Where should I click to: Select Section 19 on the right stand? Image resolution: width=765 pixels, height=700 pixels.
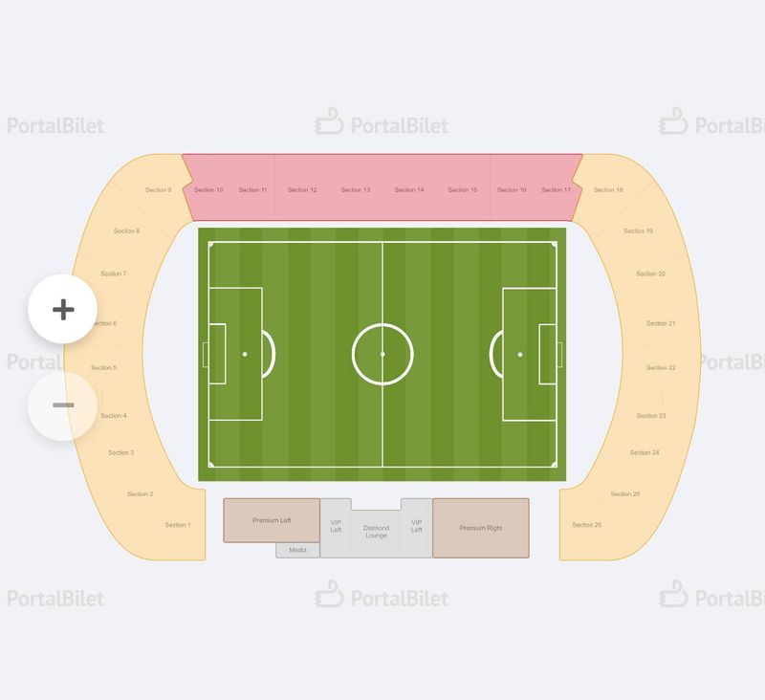(x=638, y=230)
